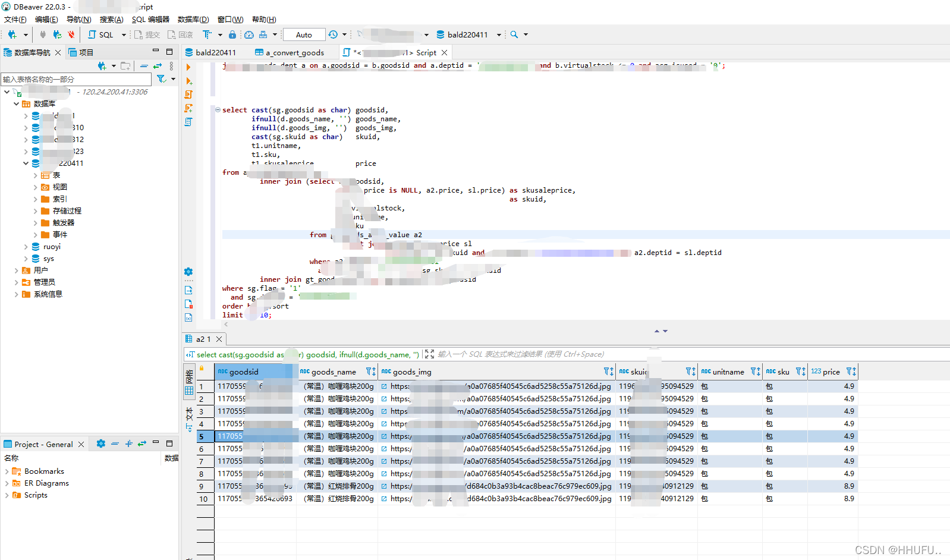Click the table name filter field
This screenshot has width=950, height=560.
[x=76, y=79]
